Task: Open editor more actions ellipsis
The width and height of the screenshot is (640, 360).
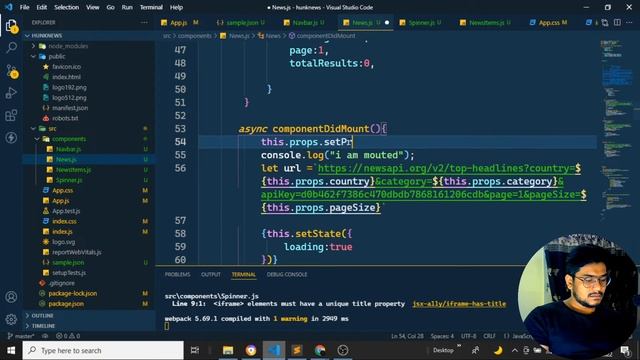Action: click(x=629, y=22)
